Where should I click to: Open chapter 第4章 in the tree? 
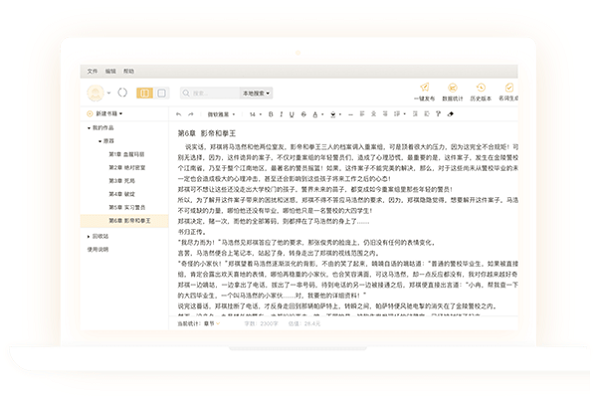tap(122, 194)
